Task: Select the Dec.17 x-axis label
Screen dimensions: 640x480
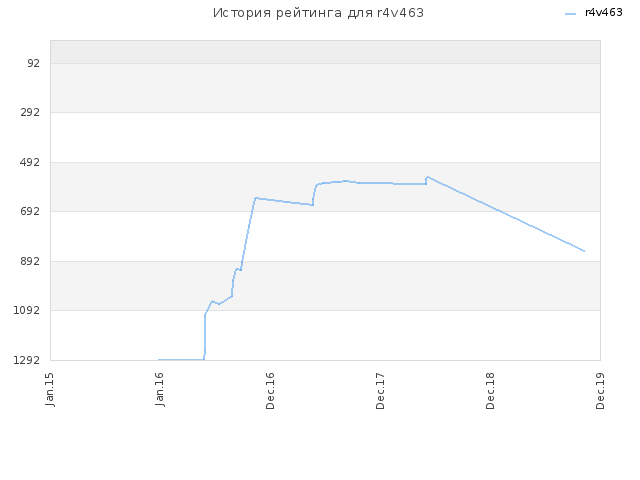Action: pyautogui.click(x=380, y=391)
